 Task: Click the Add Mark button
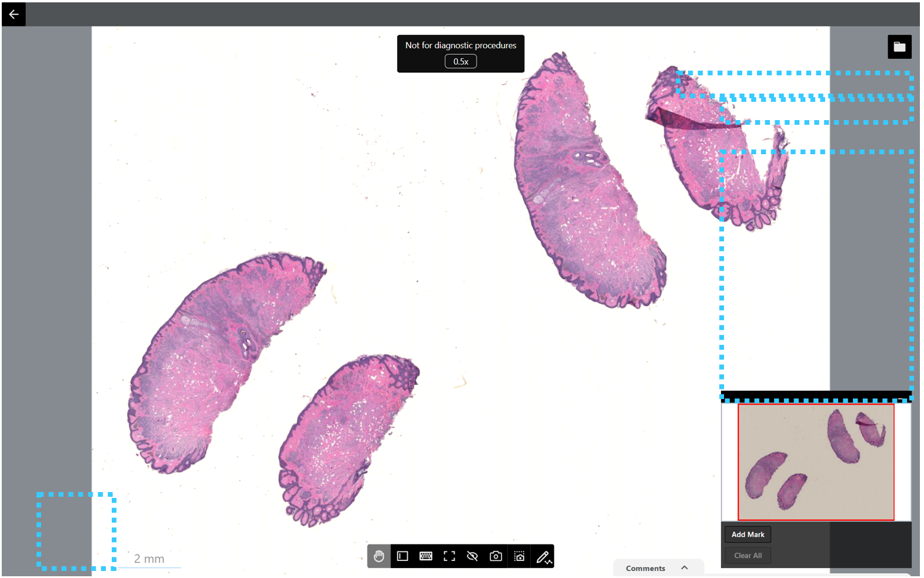[748, 534]
